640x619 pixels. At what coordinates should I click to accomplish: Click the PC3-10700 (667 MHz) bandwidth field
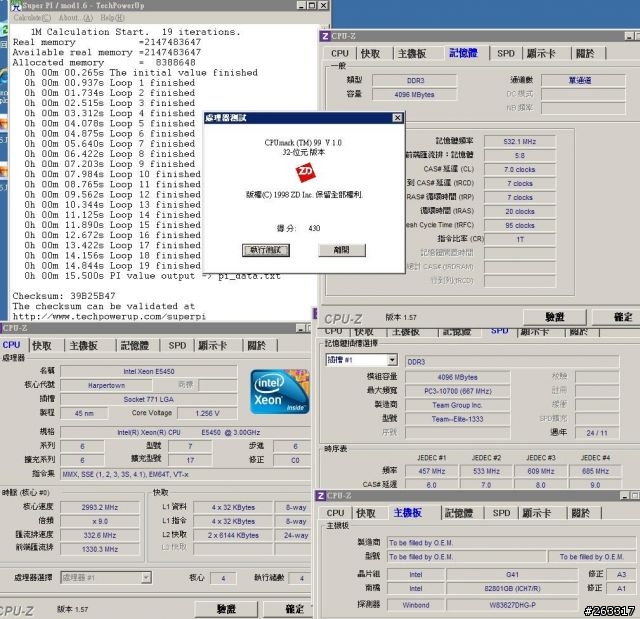tap(458, 391)
